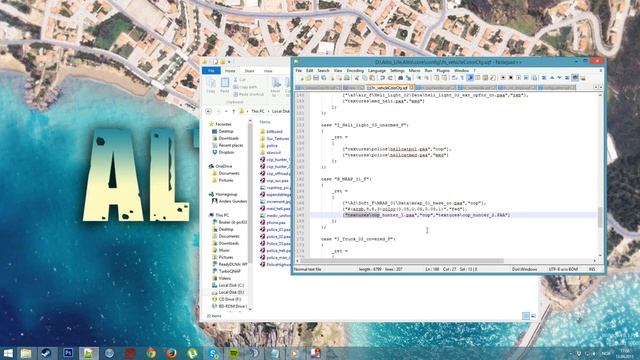Screen dimensions: 640x360
Task: Switch to the Home tab in Explorer
Action: (230, 71)
